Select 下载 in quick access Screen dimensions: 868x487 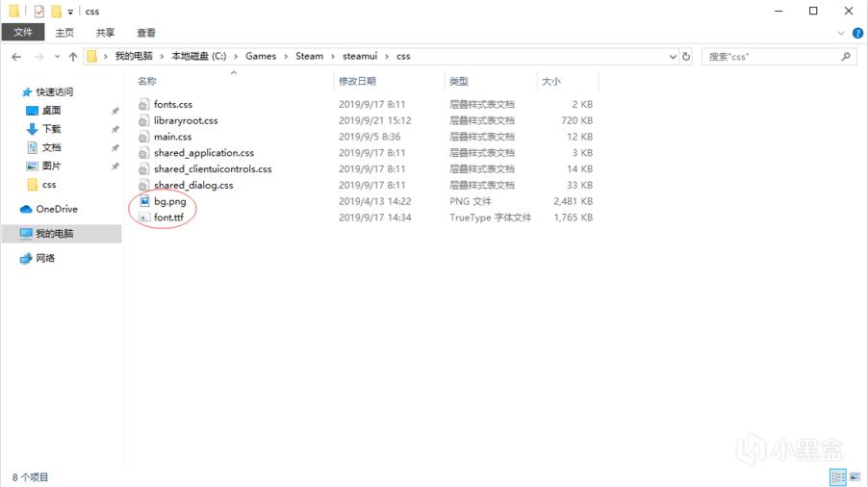(x=51, y=129)
